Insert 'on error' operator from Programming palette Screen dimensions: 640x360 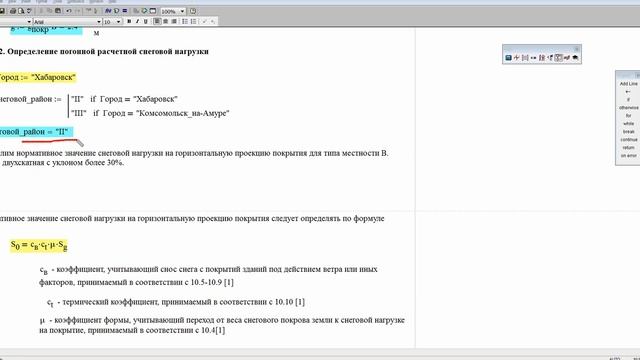629,156
